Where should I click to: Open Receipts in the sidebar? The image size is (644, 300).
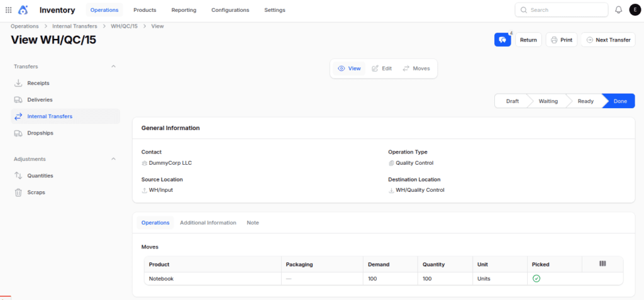pyautogui.click(x=65, y=83)
